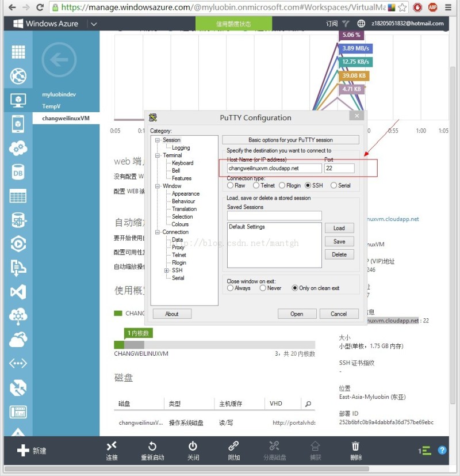Select the Virtual Machines monitor icon in sidebar
The width and height of the screenshot is (460, 476).
click(x=18, y=100)
